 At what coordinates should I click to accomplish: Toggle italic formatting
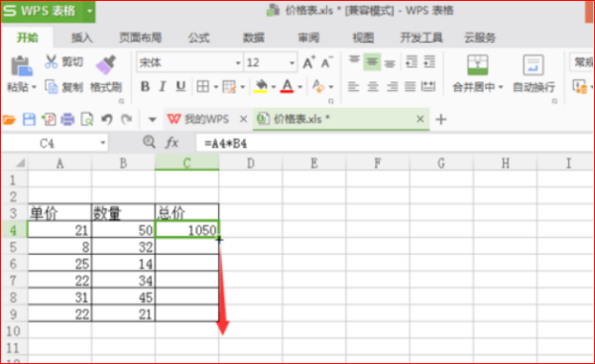[x=163, y=86]
